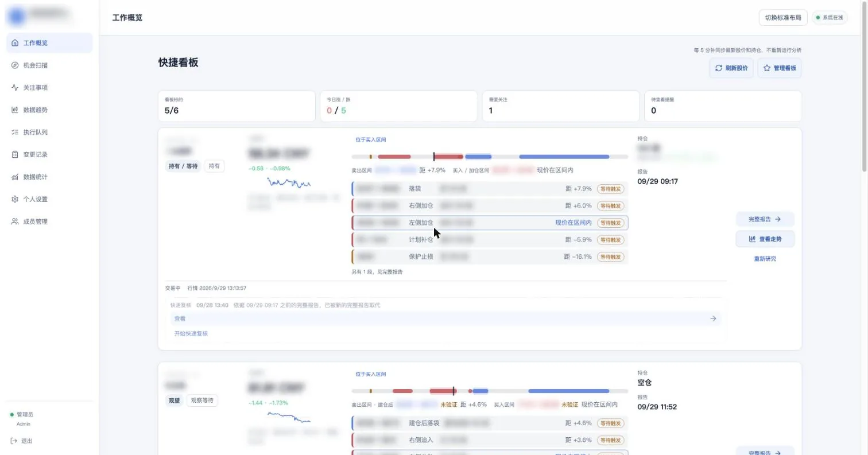
Task: Select the 观察等待 tag
Action: 202,401
